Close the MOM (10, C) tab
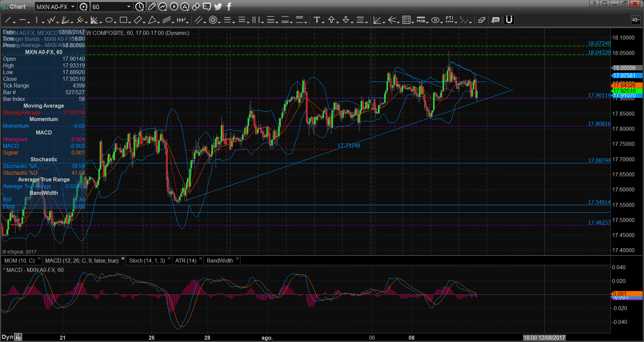Viewport: 644px width, 342px height. click(x=39, y=259)
